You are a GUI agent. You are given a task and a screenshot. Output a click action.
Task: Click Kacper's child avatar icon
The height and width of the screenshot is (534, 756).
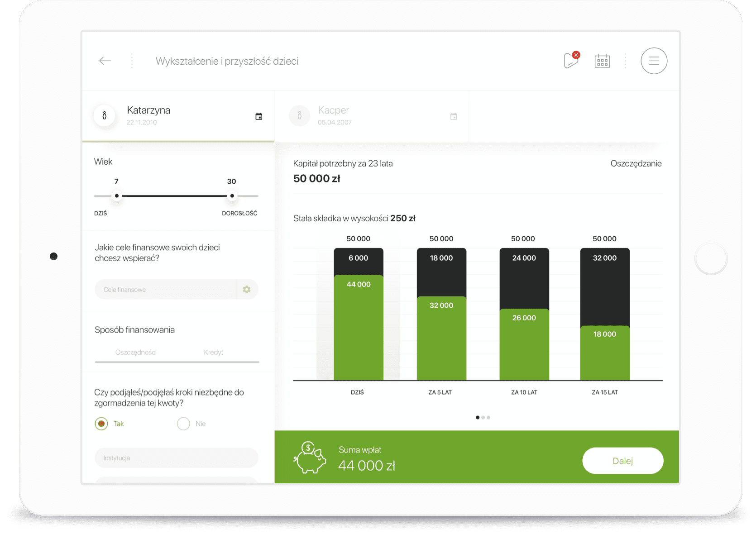pos(299,116)
